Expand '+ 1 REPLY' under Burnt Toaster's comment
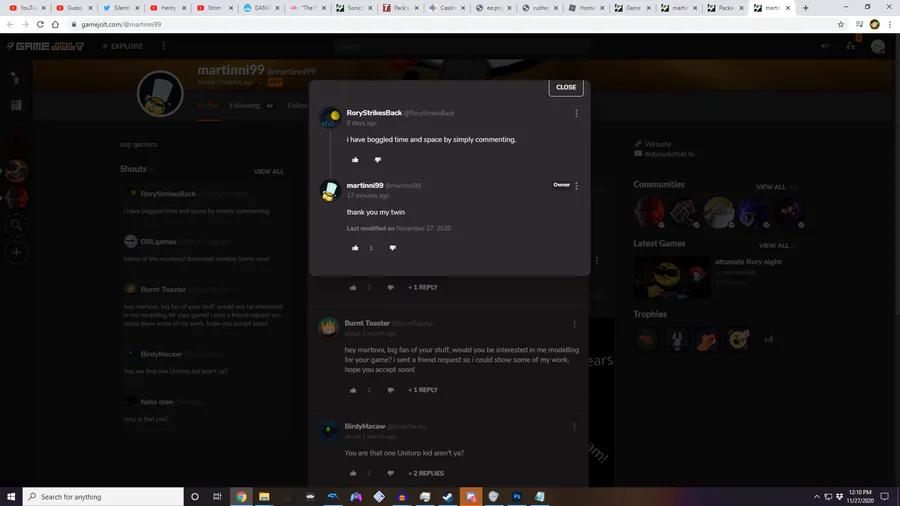 click(423, 390)
